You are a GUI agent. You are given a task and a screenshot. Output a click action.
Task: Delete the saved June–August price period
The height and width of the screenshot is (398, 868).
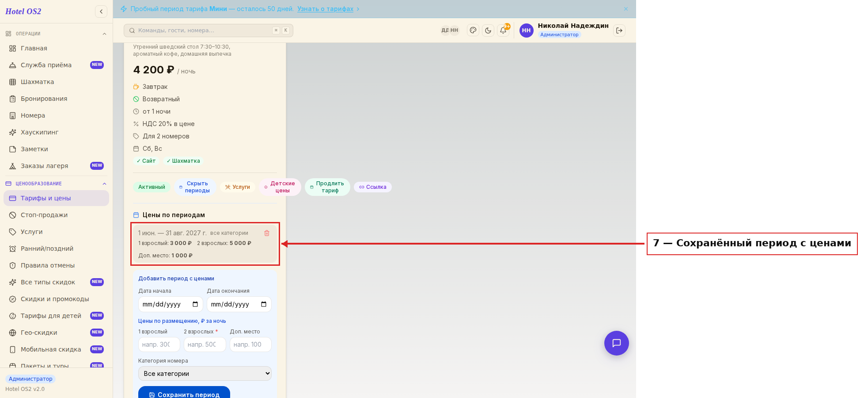267,233
